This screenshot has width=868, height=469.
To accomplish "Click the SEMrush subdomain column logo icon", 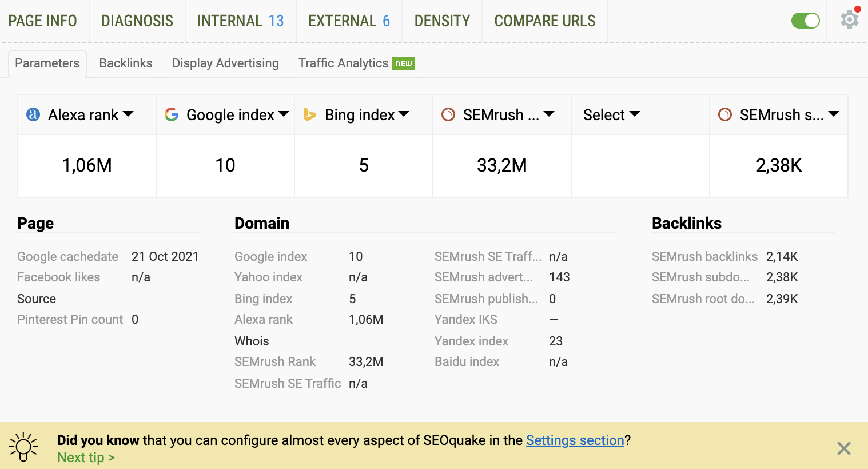I will (725, 114).
